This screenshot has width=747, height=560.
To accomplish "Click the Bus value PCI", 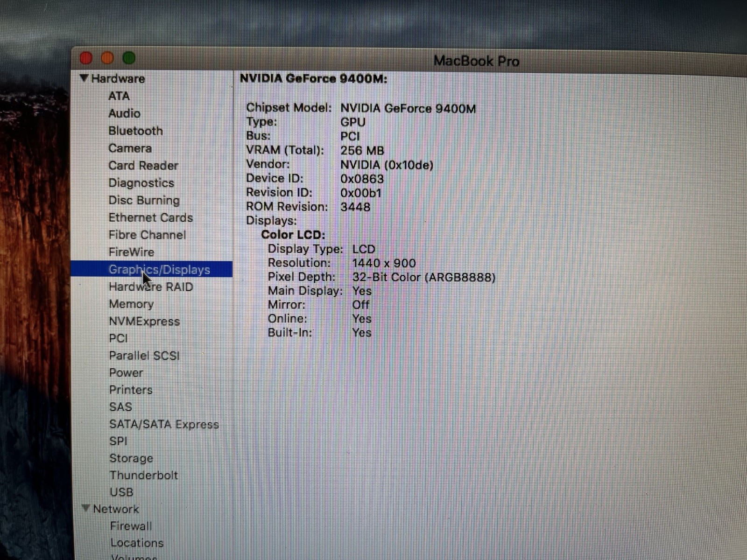I will point(350,136).
